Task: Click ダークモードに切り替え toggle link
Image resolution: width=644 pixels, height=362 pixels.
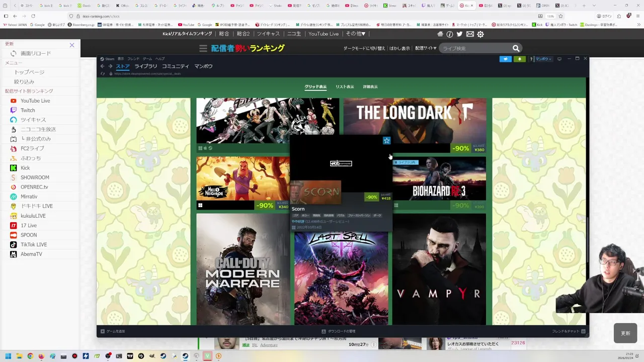Action: tap(364, 48)
